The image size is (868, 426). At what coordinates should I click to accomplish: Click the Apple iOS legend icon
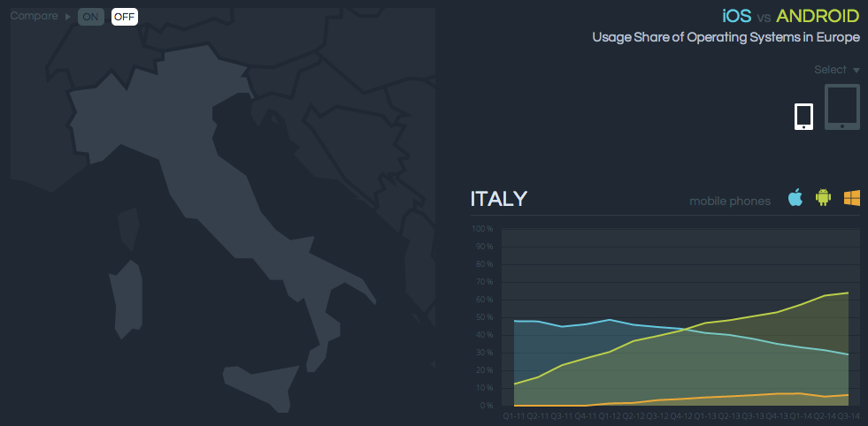point(795,198)
